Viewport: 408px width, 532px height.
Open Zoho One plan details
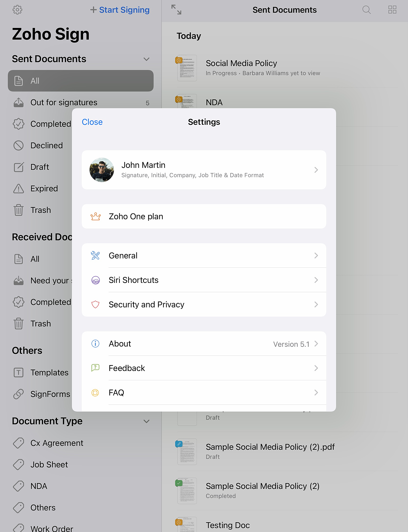[204, 216]
